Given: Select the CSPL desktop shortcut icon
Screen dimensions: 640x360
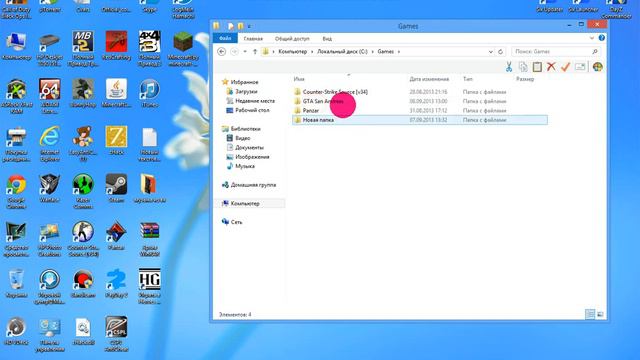Looking at the screenshot, I should click(116, 327).
